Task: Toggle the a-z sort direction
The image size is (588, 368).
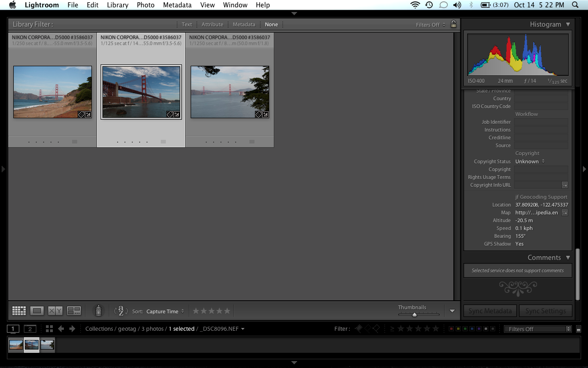Action: click(121, 311)
